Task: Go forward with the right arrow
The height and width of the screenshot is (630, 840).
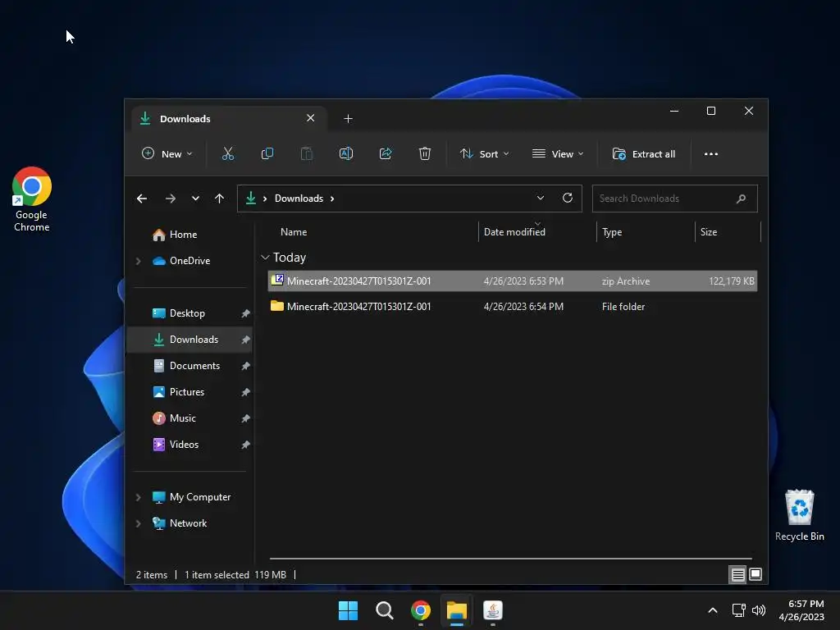Action: pyautogui.click(x=171, y=199)
